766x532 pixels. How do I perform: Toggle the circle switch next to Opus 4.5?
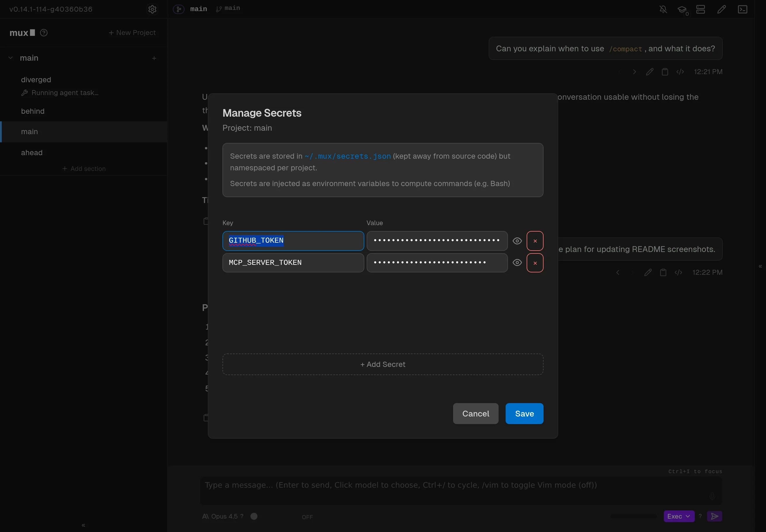click(x=254, y=516)
